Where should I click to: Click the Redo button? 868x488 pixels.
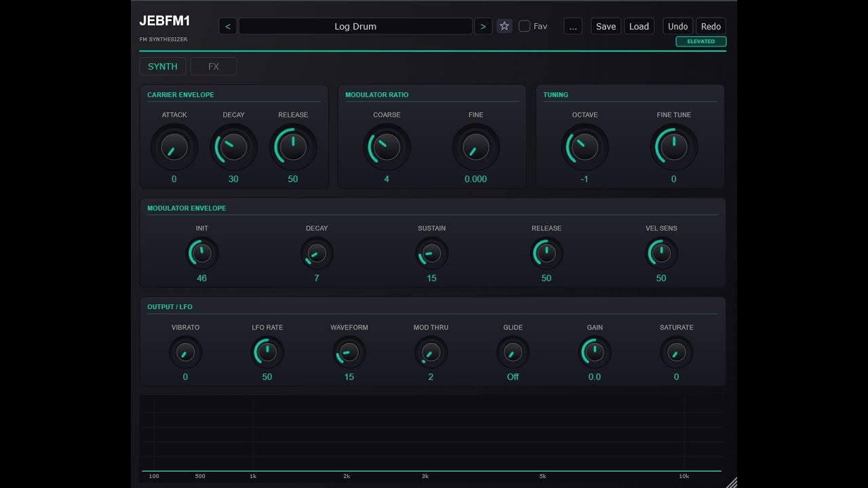coord(711,26)
